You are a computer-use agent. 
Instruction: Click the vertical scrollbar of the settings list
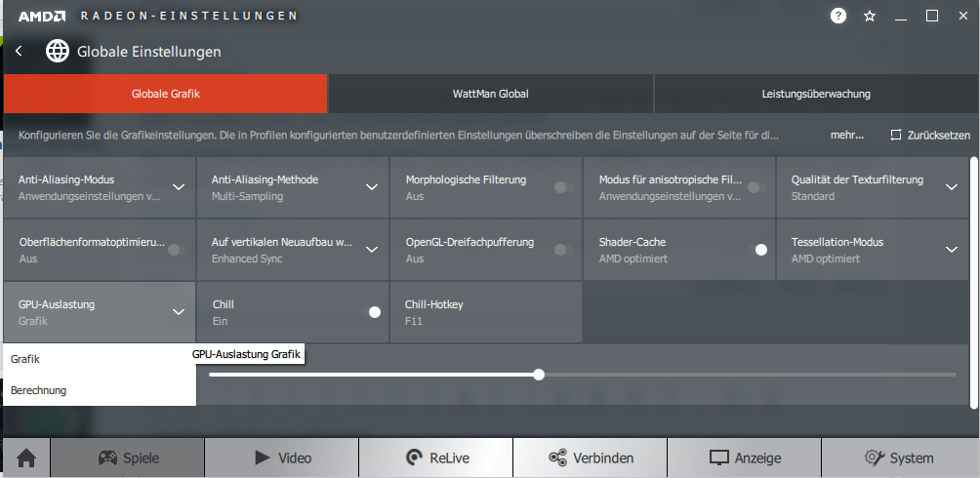click(x=974, y=283)
